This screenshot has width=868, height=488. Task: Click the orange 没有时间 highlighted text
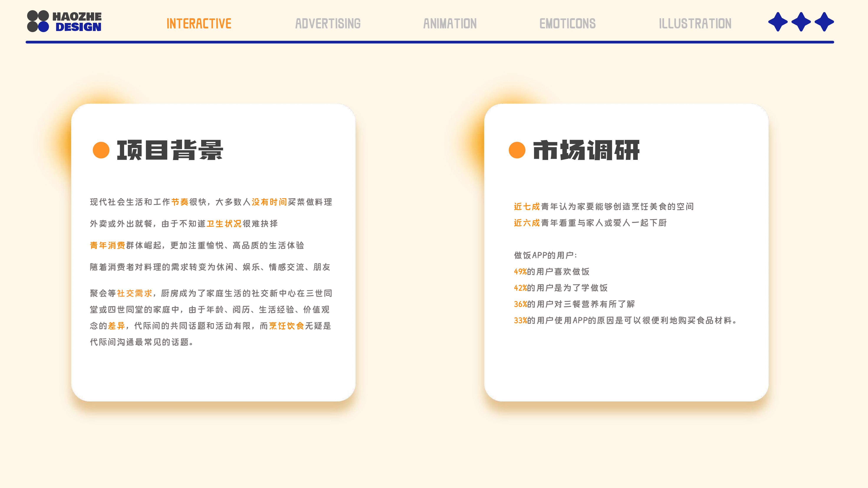(x=269, y=202)
